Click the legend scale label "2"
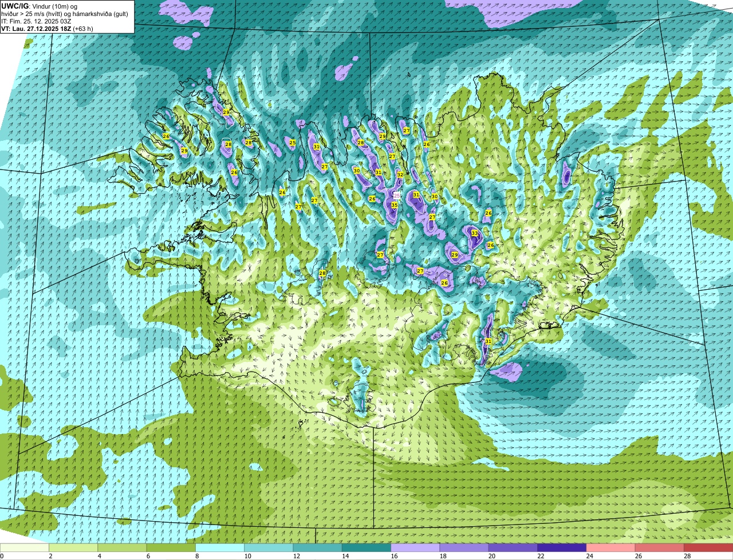 pos(50,556)
